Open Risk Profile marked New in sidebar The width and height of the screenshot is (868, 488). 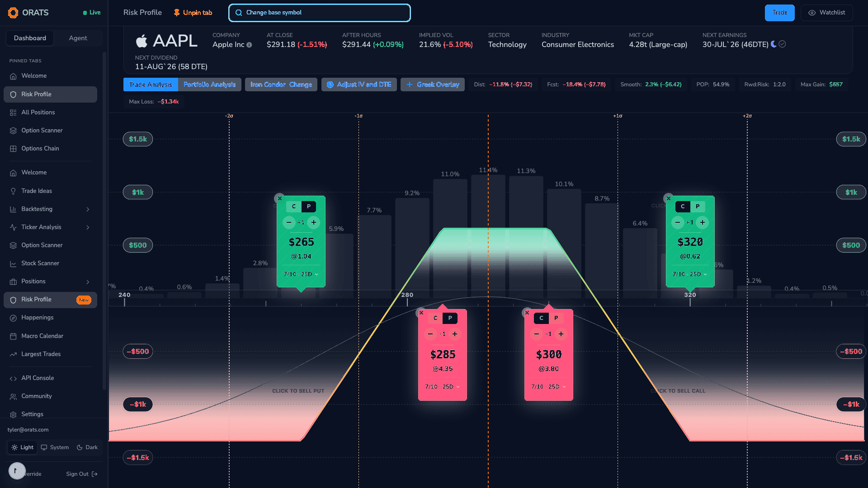click(50, 300)
